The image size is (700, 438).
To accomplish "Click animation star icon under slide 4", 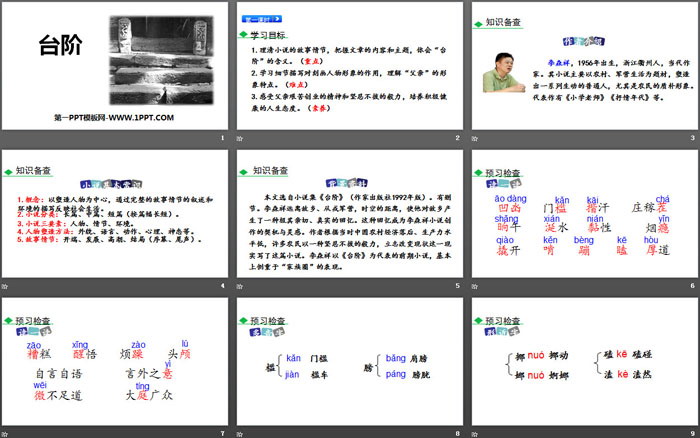I will point(4,286).
